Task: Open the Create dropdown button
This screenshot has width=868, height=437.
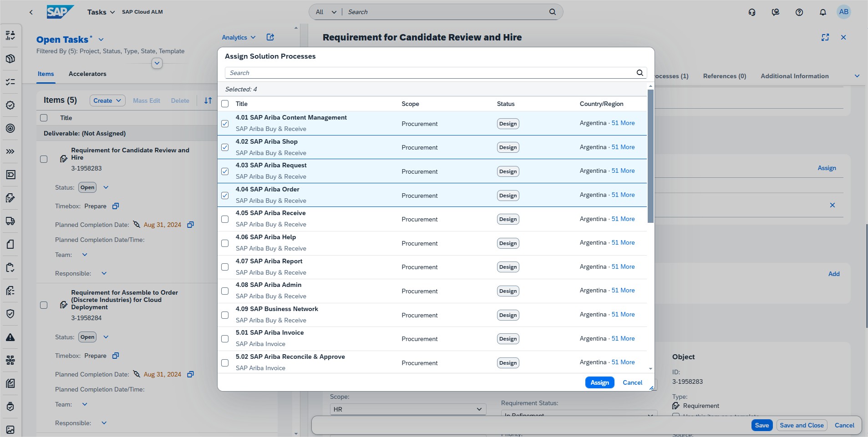Action: pyautogui.click(x=107, y=100)
